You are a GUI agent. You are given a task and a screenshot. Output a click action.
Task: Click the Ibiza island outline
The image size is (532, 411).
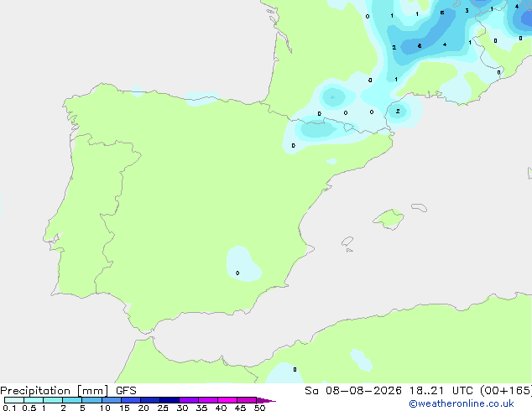pyautogui.click(x=347, y=242)
